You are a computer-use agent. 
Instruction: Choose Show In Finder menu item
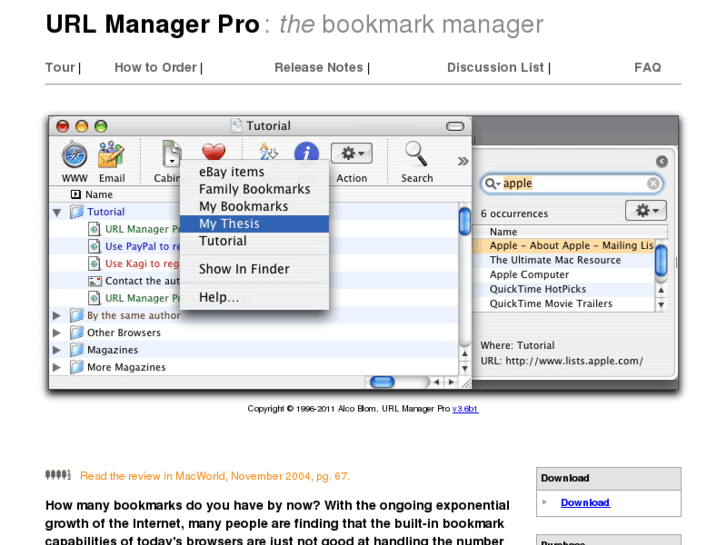click(x=255, y=269)
